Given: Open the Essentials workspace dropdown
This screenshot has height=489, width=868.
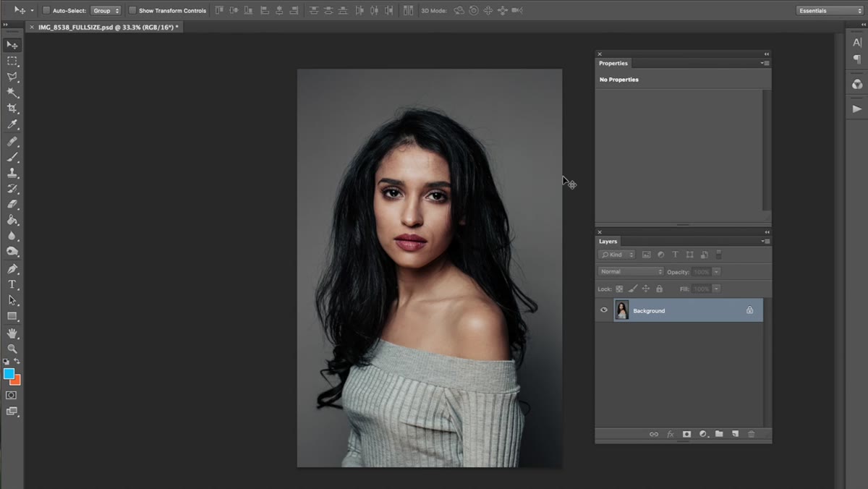Looking at the screenshot, I should tap(830, 11).
